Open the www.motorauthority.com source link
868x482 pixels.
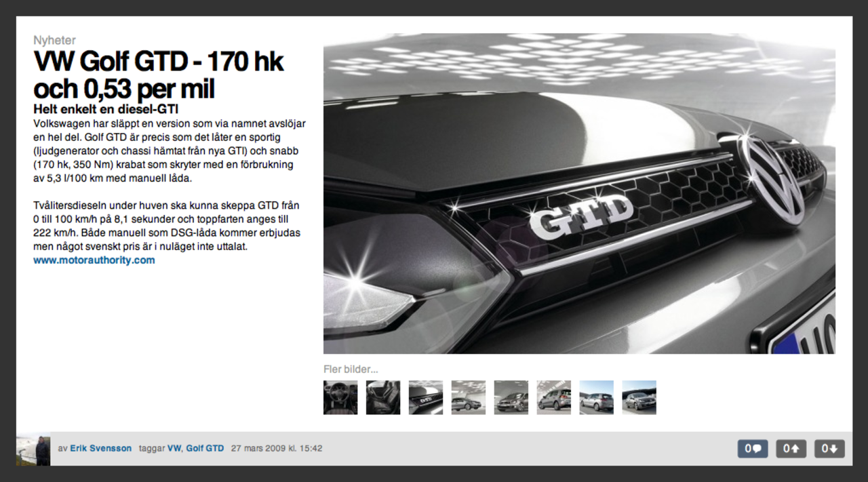[94, 260]
